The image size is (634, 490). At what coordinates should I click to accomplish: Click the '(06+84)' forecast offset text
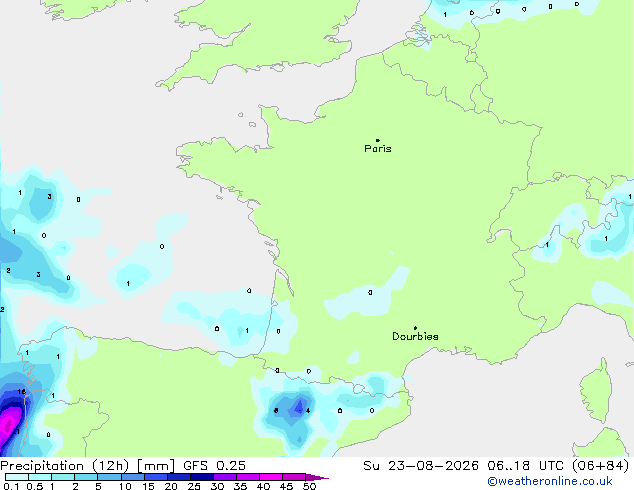[601, 466]
